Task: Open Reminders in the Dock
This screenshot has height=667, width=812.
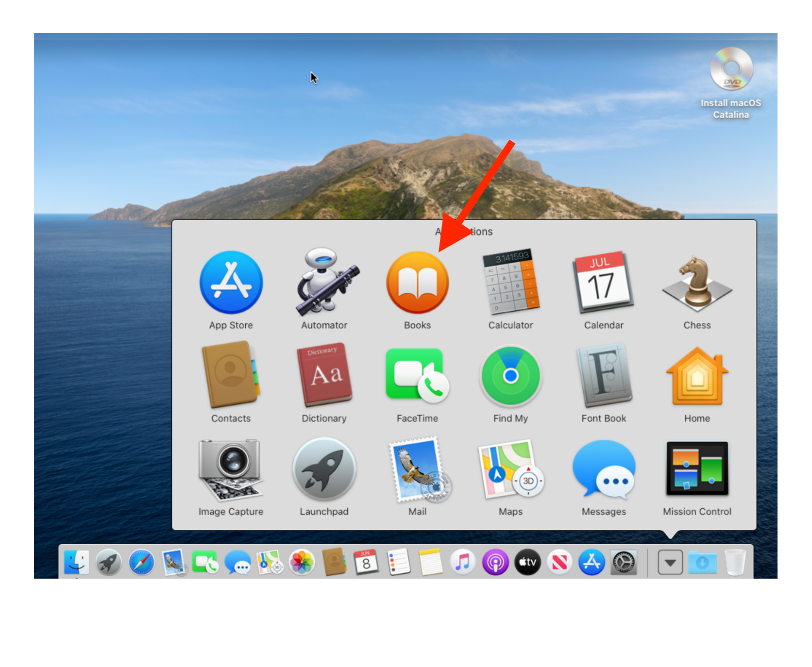Action: (399, 562)
